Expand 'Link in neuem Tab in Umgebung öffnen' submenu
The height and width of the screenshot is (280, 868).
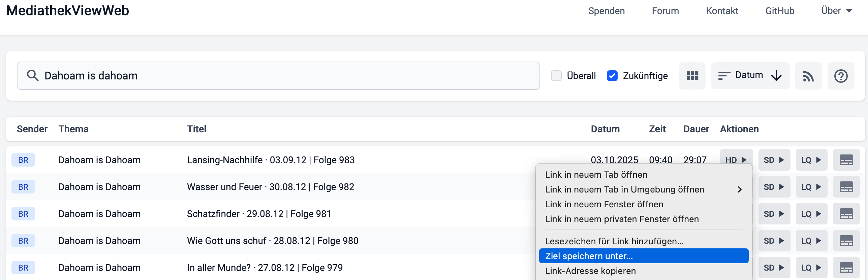point(644,189)
